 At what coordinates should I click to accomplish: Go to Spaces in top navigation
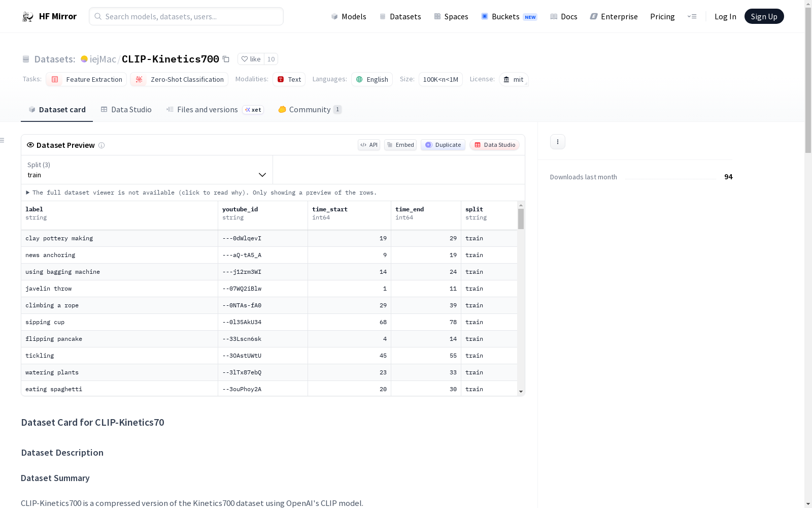click(x=451, y=16)
